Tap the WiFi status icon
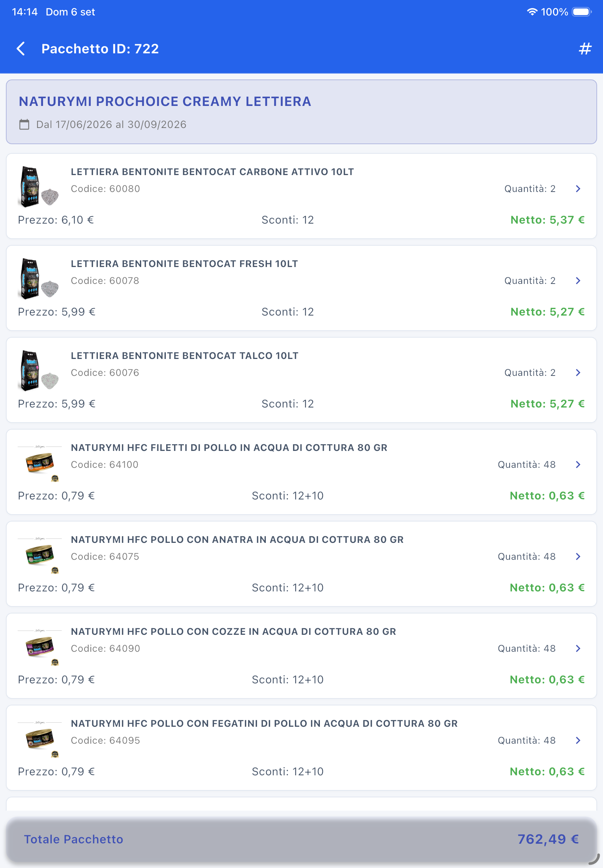 click(532, 12)
